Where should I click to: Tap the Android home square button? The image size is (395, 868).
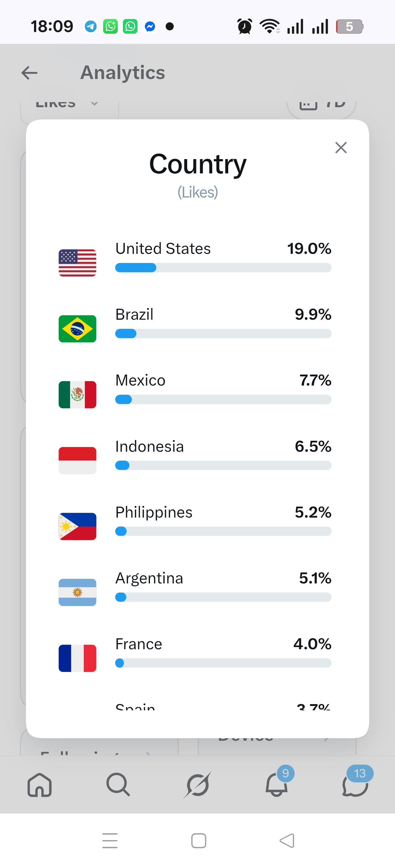(199, 841)
